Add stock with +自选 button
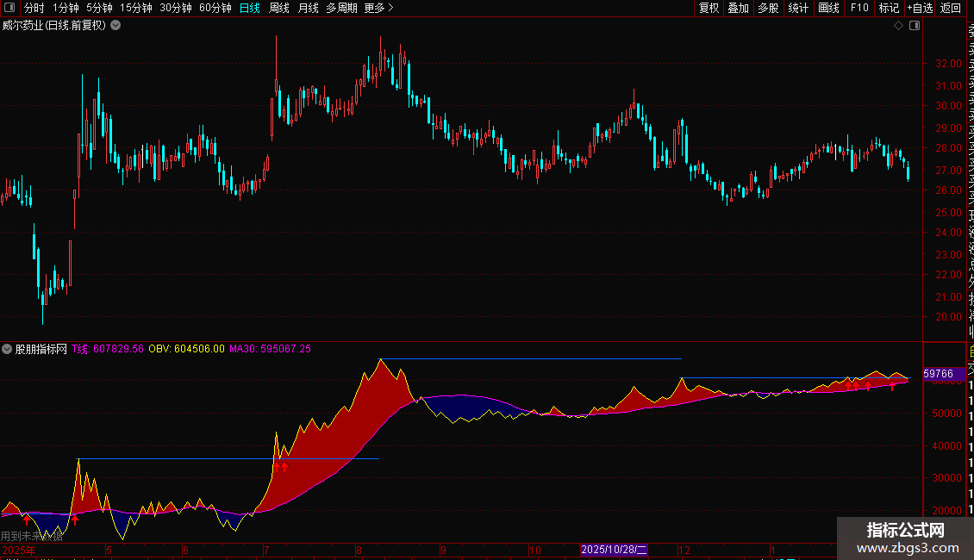 [x=919, y=8]
